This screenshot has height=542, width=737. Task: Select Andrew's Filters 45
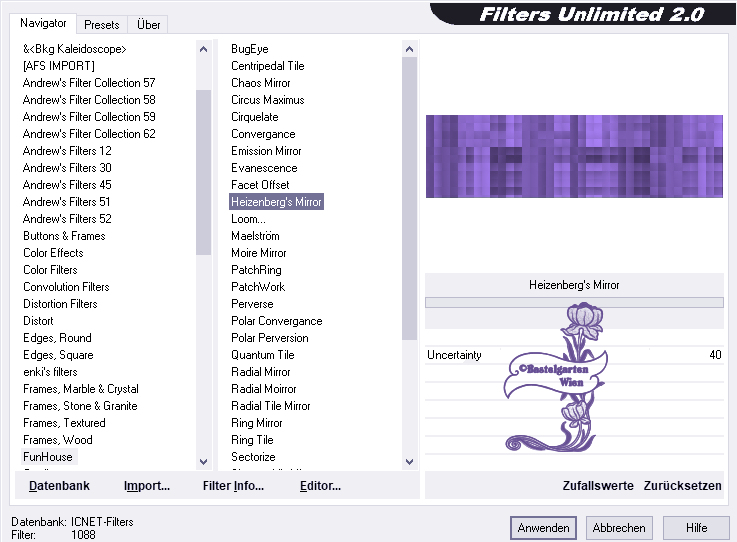coord(67,185)
